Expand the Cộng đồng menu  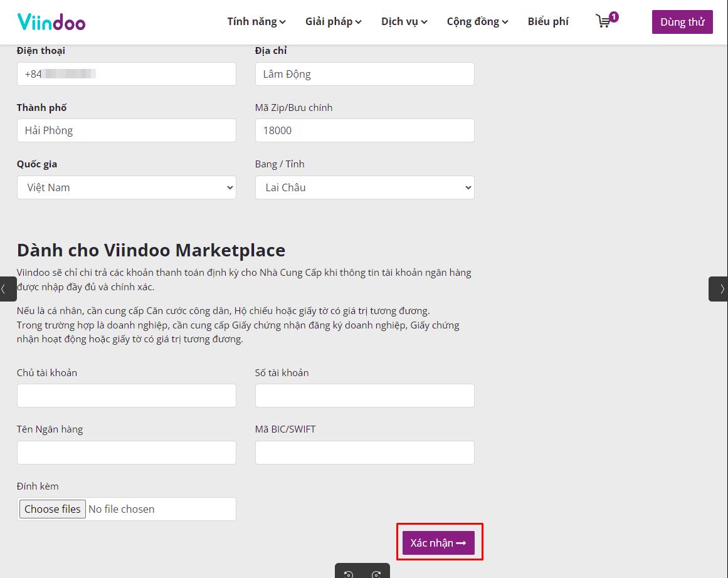pos(477,21)
